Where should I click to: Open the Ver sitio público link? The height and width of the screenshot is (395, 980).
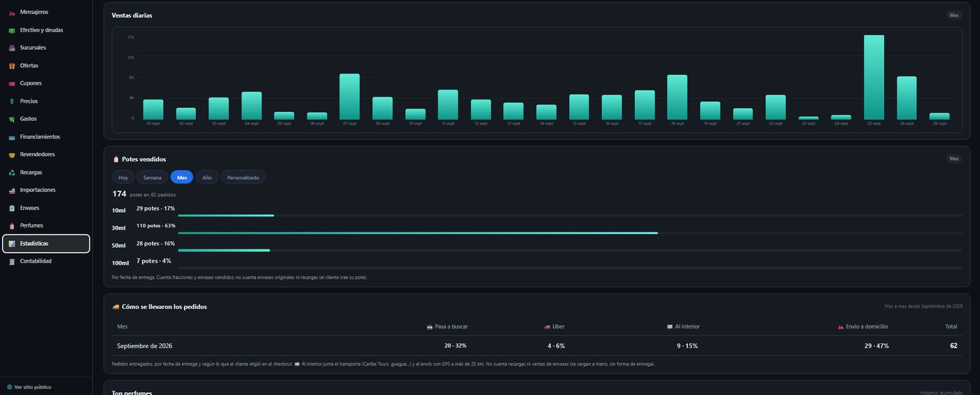[x=29, y=387]
